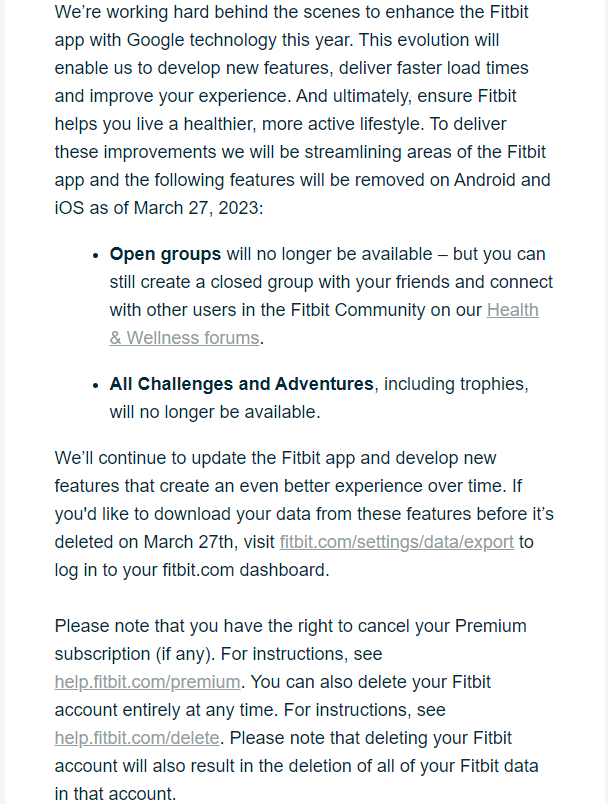Image resolution: width=608 pixels, height=804 pixels.
Task: Click 'account entirely at any time' text
Action: [x=167, y=710]
